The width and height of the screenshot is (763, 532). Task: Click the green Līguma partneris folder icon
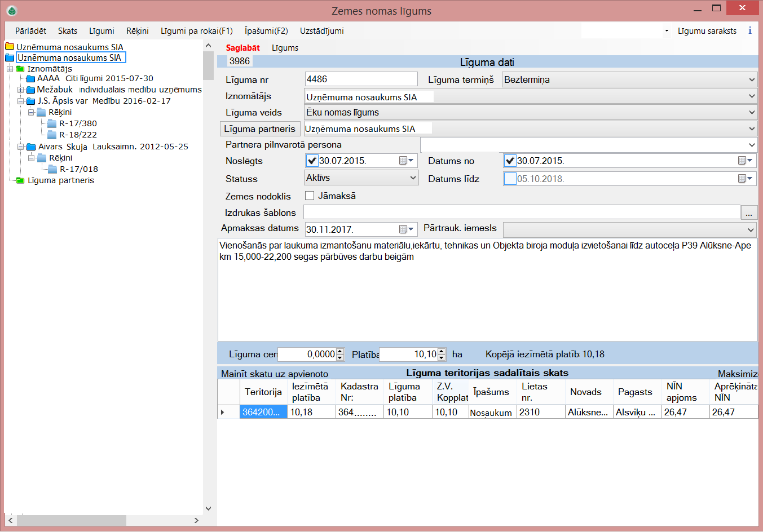21,180
